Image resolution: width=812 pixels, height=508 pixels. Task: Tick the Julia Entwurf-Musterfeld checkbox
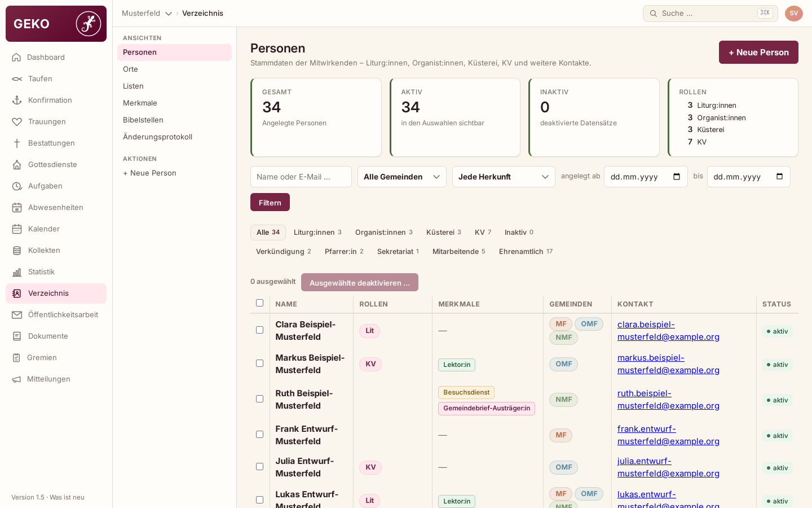point(259,467)
